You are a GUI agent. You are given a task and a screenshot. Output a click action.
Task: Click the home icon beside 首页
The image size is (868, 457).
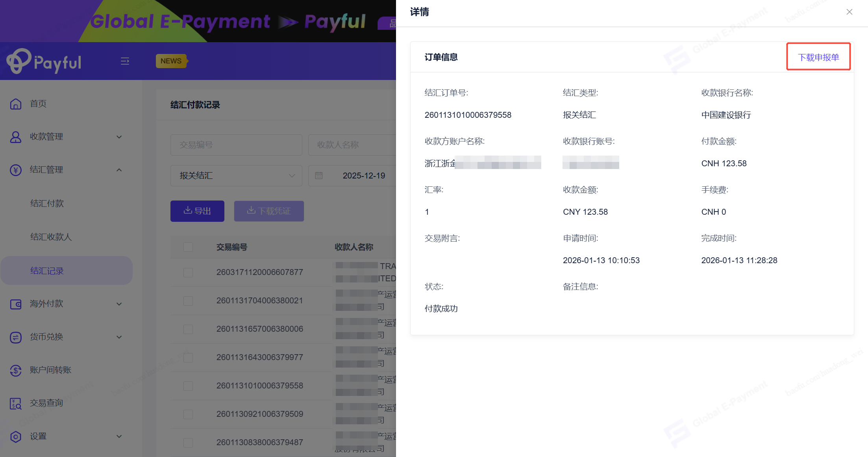[x=16, y=104]
